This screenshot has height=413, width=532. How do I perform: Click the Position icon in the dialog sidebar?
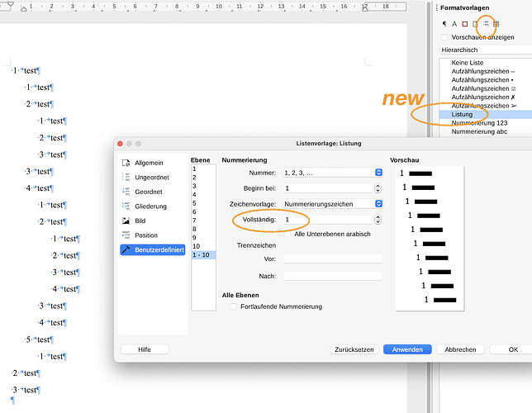[x=126, y=235]
